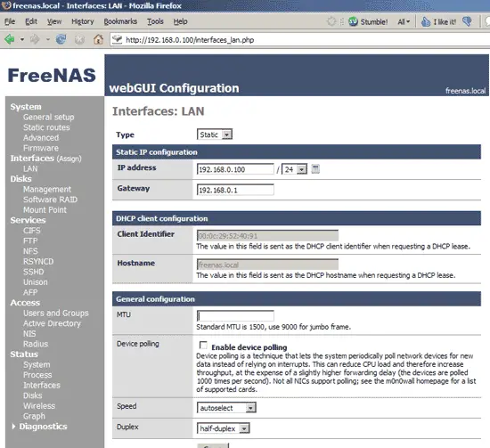This screenshot has width=490, height=448.
Task: Open General setup under System
Action: coord(49,118)
